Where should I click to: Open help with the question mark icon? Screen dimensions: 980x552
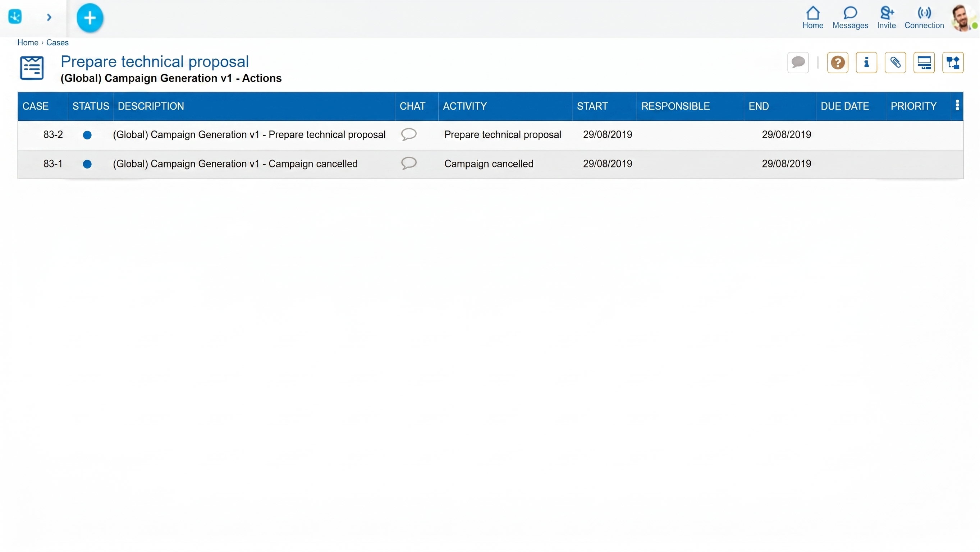pyautogui.click(x=838, y=63)
